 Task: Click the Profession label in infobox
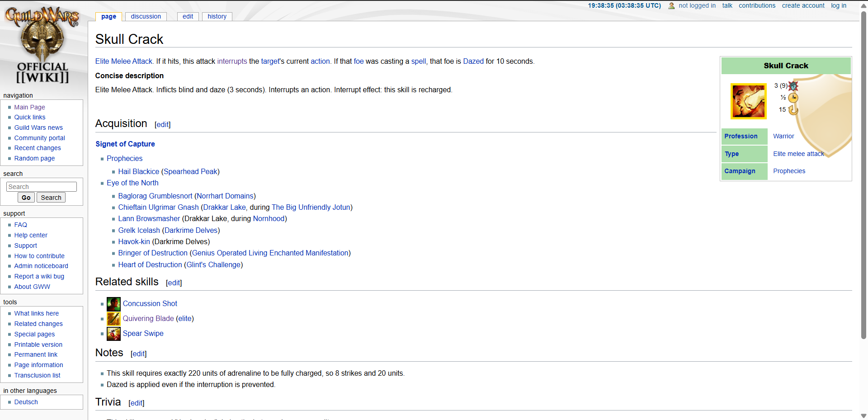(x=741, y=136)
